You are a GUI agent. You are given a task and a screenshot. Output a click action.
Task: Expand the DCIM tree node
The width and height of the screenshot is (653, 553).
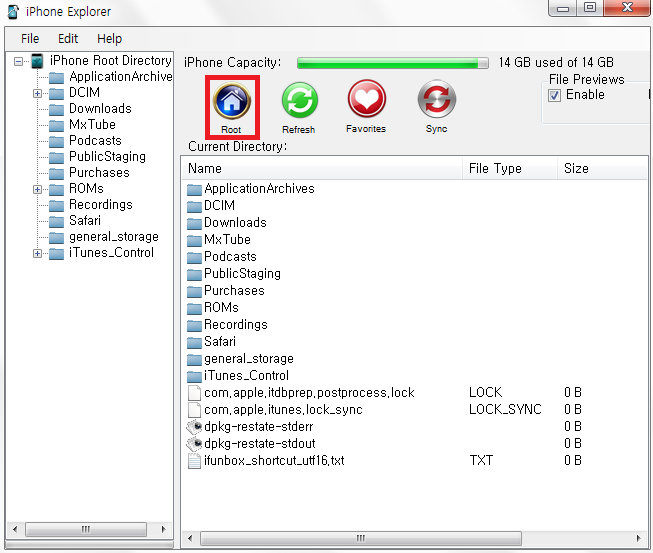pyautogui.click(x=37, y=93)
